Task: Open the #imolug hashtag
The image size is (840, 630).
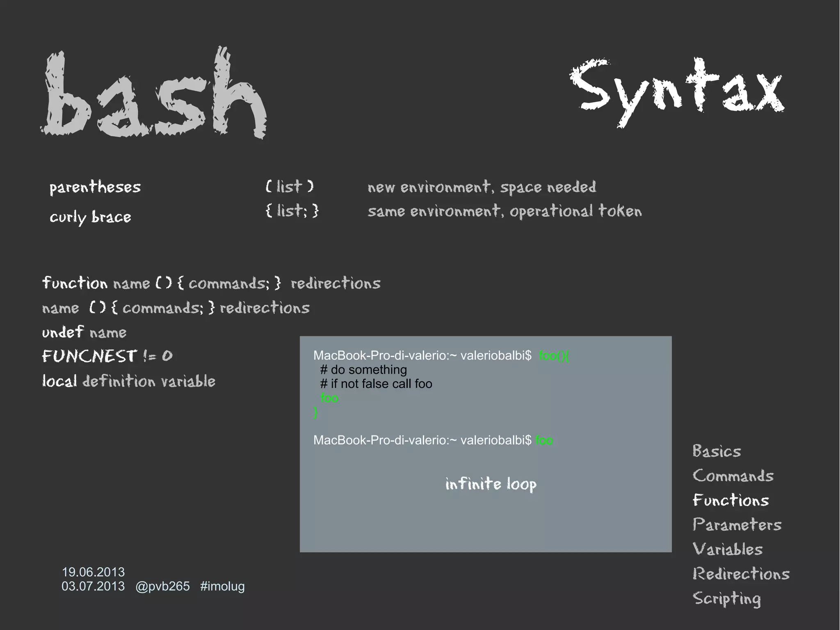Action: 222,586
